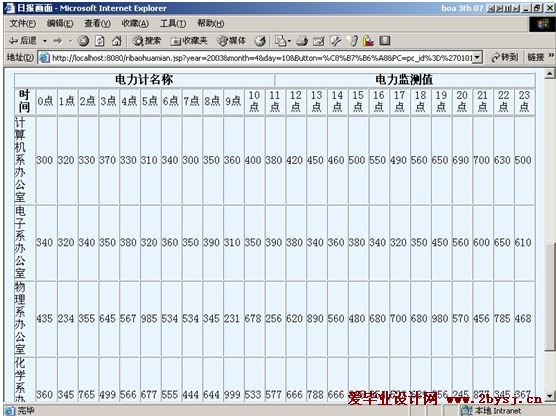Open the Favorites (收藏夹) toolbar button

point(189,41)
